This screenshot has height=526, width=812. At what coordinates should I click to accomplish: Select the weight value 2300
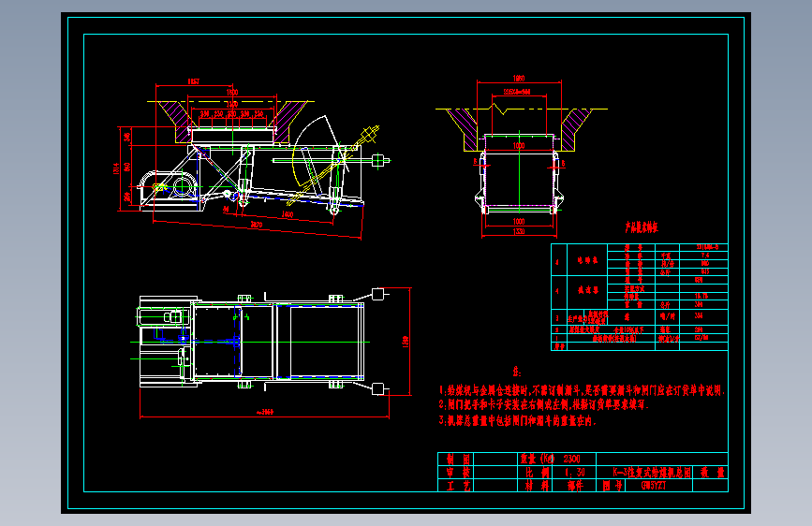pyautogui.click(x=571, y=459)
